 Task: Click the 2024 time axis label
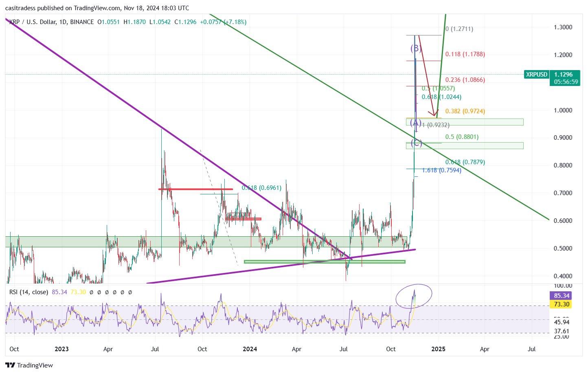coord(250,349)
